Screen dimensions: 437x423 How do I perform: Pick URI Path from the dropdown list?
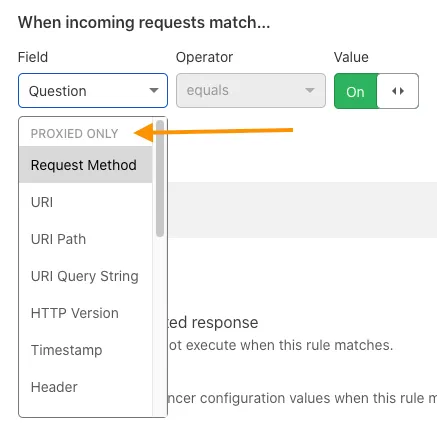(x=86, y=239)
